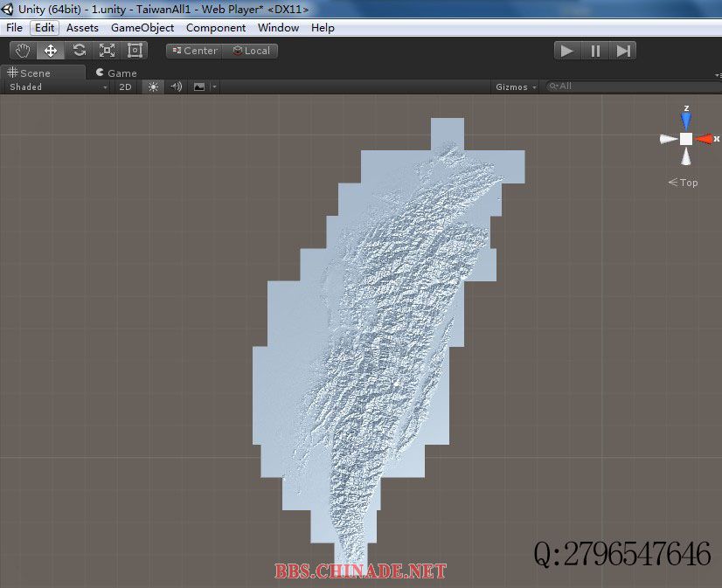Image resolution: width=722 pixels, height=588 pixels.
Task: Click the scene search field
Action: tap(631, 86)
